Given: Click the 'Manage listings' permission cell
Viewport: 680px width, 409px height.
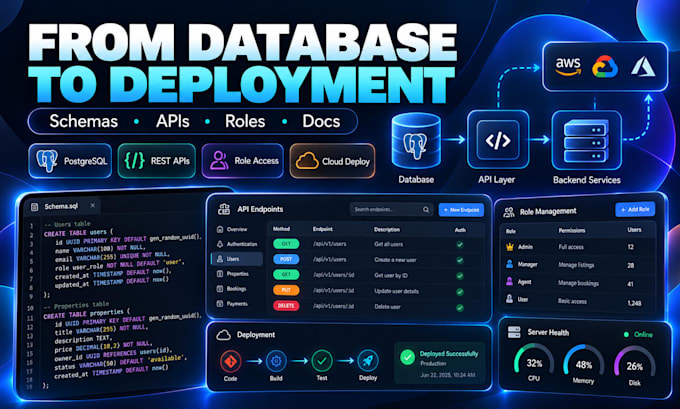Looking at the screenshot, I should (x=576, y=265).
